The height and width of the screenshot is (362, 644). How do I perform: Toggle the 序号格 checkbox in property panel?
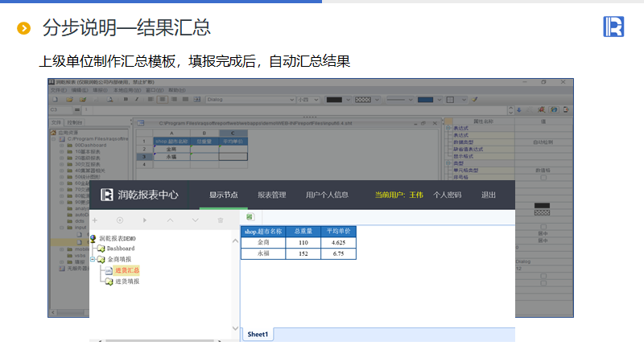[x=543, y=178]
